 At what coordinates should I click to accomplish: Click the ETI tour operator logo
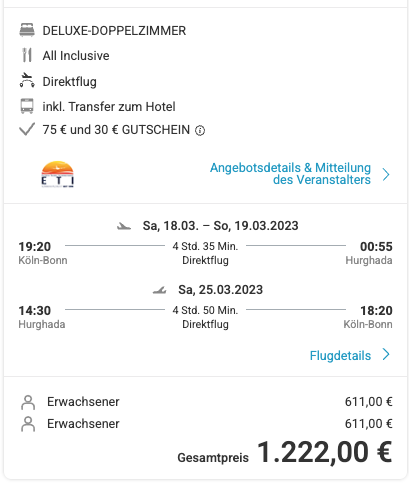[x=58, y=174]
